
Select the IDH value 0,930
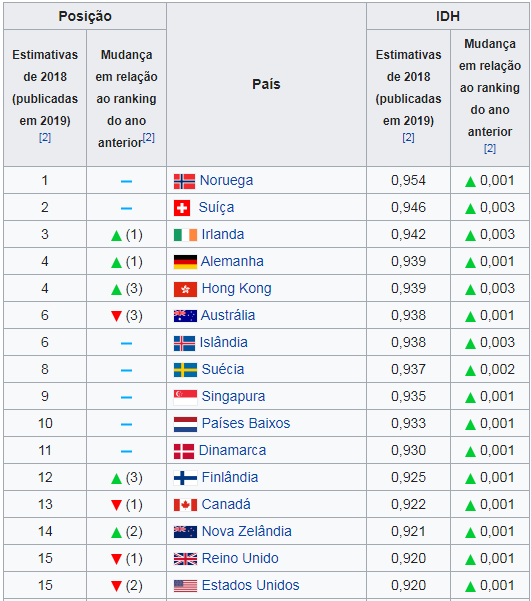point(408,451)
